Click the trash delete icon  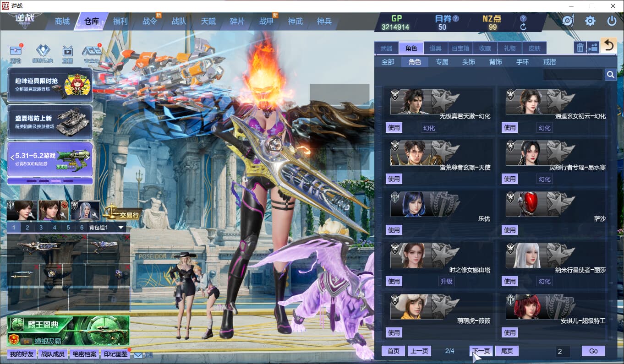click(x=580, y=47)
